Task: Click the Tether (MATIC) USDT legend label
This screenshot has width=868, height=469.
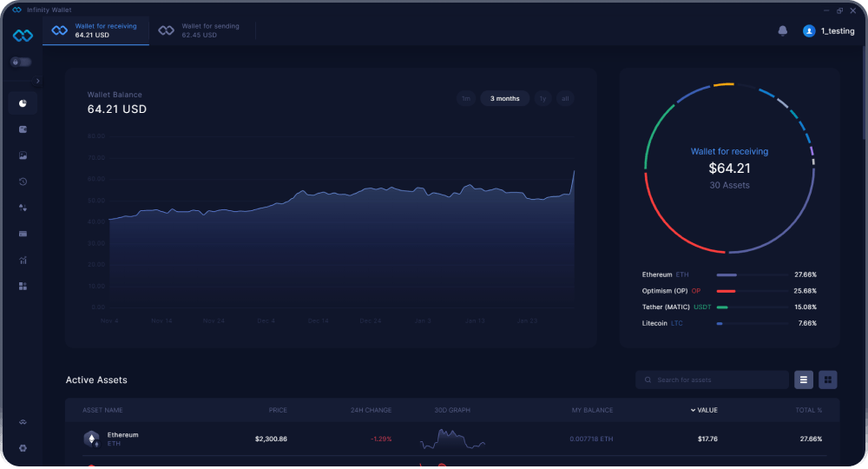Action: (x=676, y=307)
